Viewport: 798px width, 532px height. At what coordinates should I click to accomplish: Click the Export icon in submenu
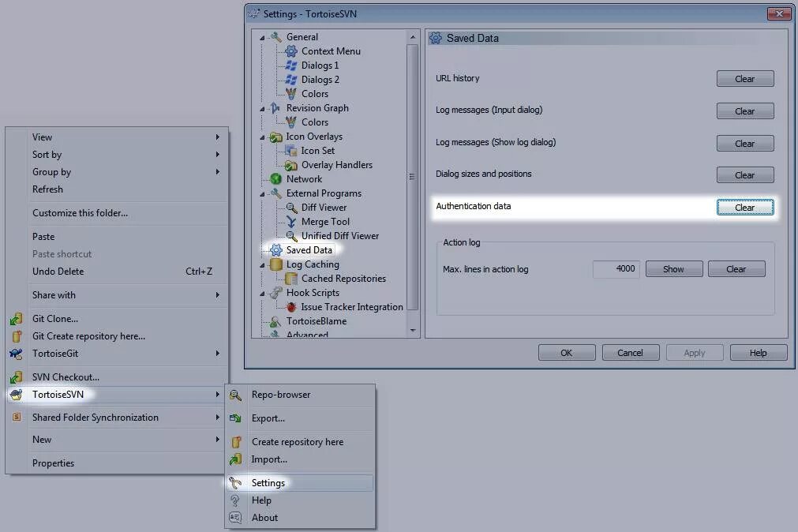(x=235, y=418)
